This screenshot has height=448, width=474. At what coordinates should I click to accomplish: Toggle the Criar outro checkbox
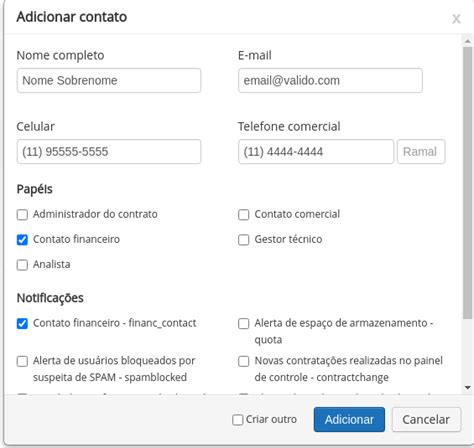coord(238,420)
